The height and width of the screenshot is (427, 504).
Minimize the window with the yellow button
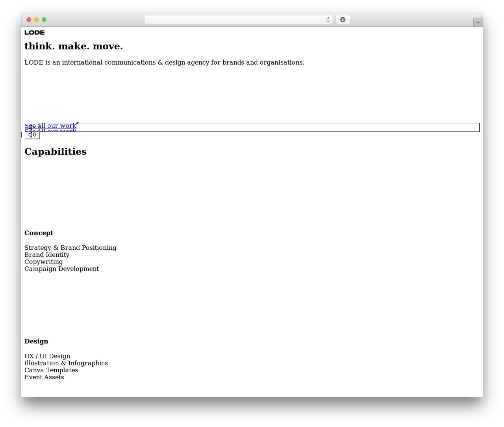[37, 20]
